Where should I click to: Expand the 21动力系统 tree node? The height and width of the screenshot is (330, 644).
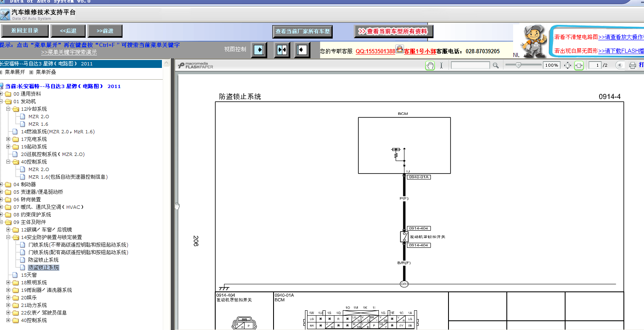[x=8, y=305]
